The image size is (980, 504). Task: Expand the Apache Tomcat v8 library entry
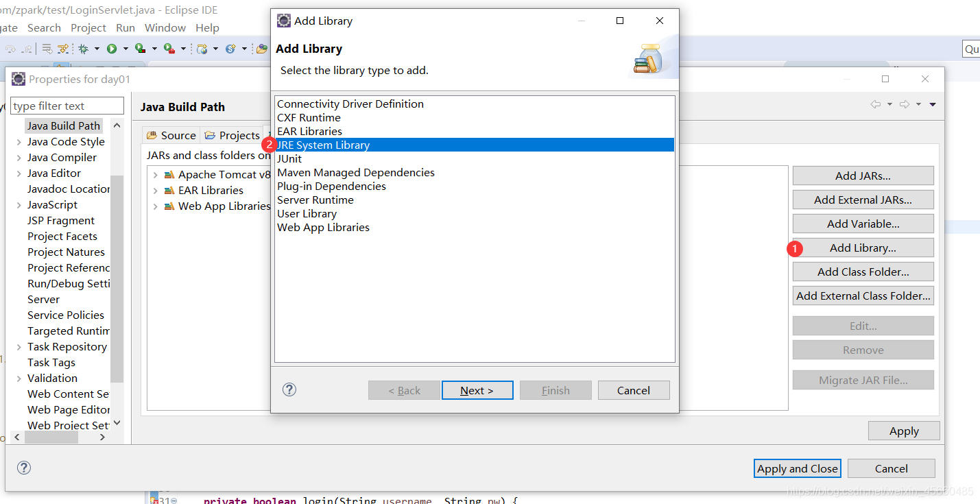pyautogui.click(x=155, y=174)
